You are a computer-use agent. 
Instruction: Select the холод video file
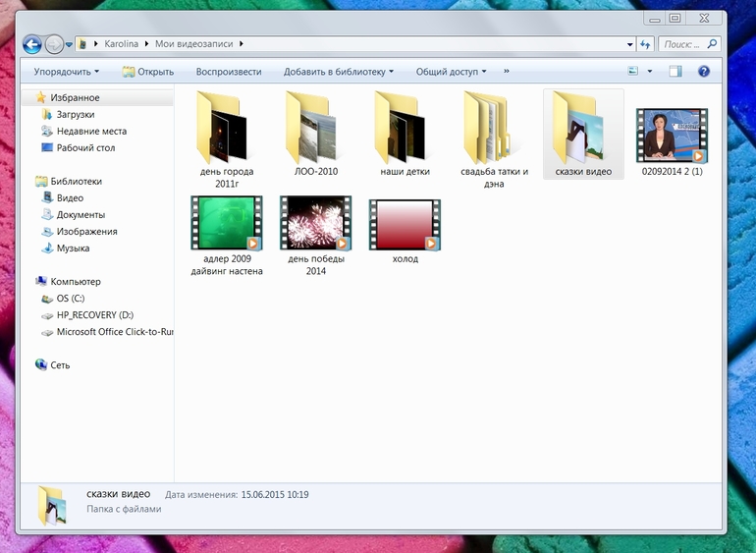(405, 231)
